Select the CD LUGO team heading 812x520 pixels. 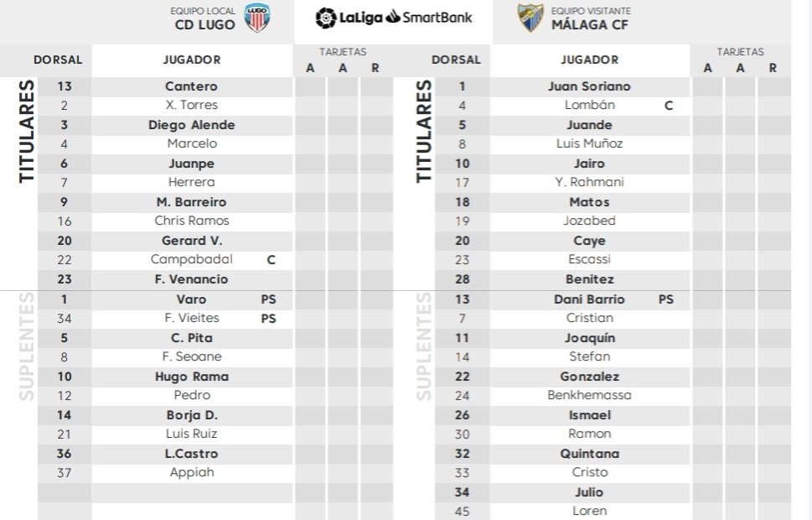tap(204, 24)
